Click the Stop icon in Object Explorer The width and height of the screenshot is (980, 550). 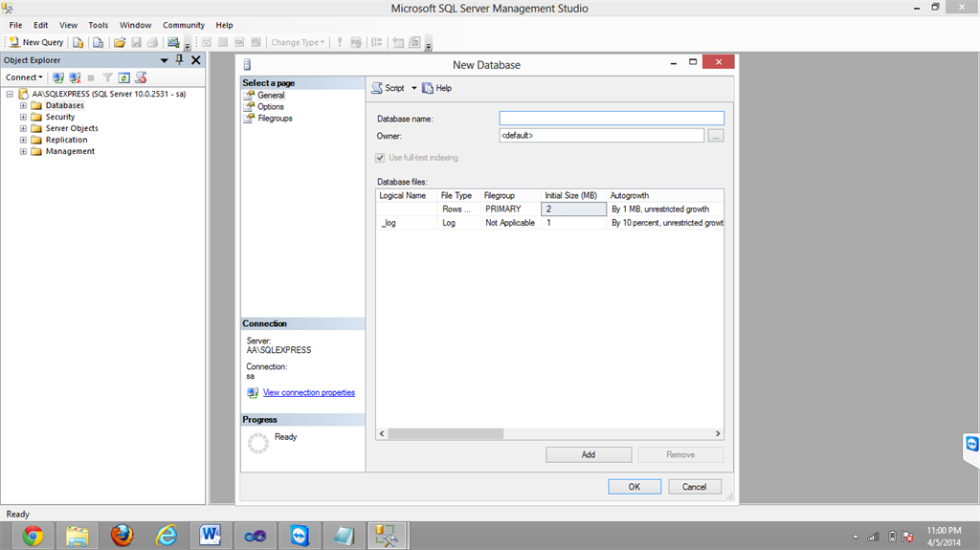[x=91, y=77]
